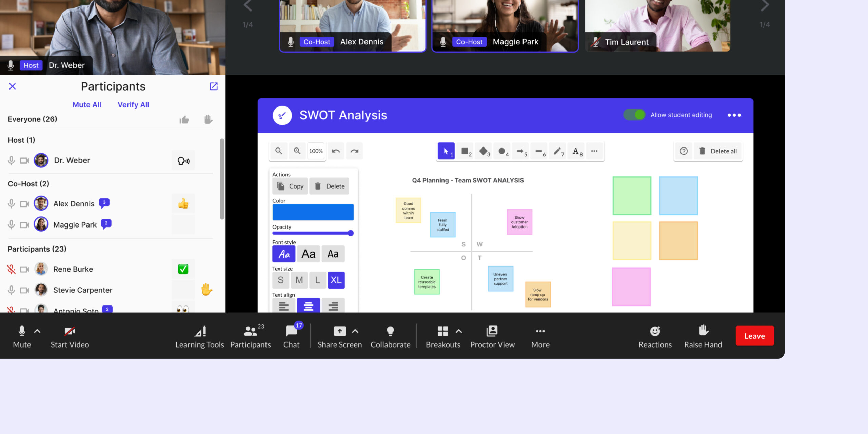Select XL text size
The image size is (868, 434).
coord(336,280)
